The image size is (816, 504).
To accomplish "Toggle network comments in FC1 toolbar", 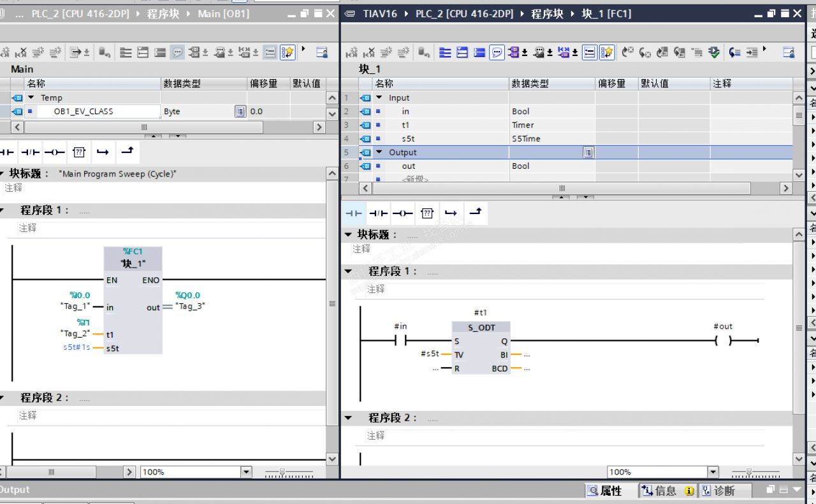I will pyautogui.click(x=590, y=52).
